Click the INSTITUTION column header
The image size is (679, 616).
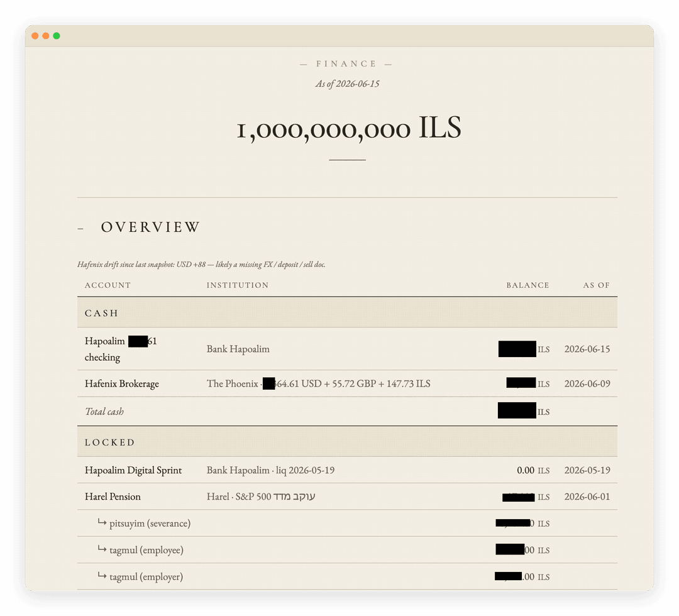[238, 285]
